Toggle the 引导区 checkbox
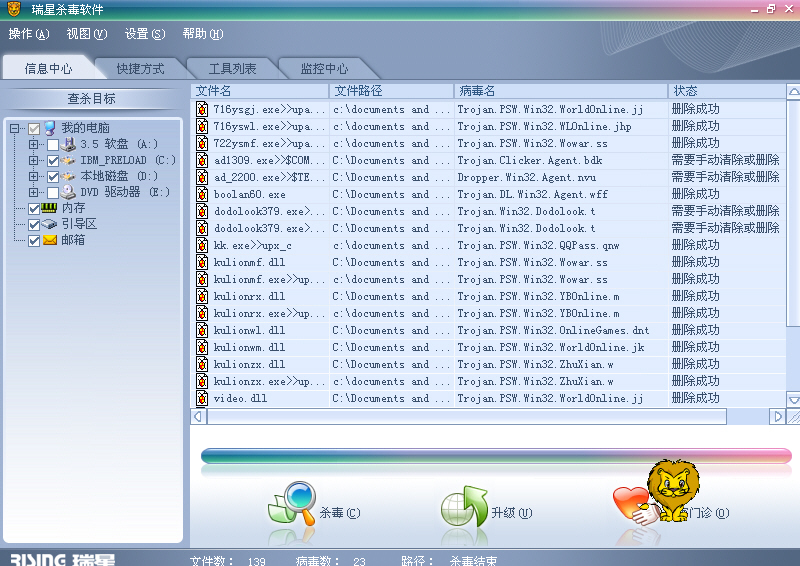800x566 pixels. [x=34, y=225]
